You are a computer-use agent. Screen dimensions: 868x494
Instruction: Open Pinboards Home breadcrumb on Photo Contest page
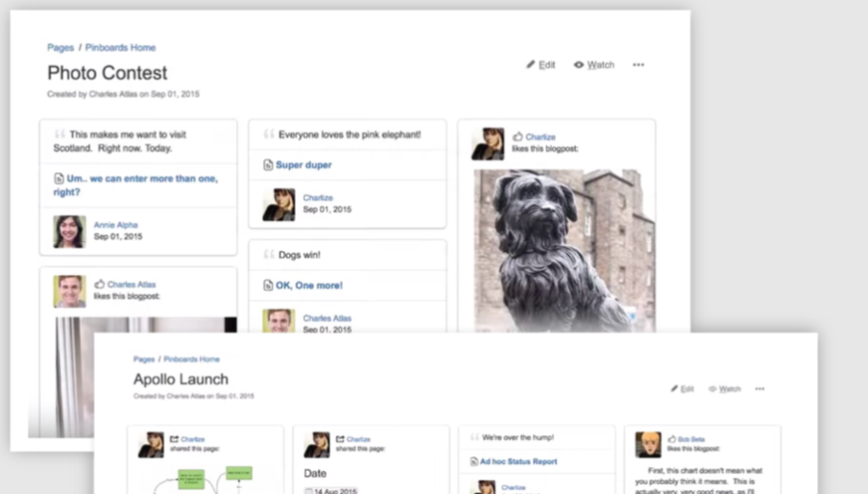pos(121,48)
